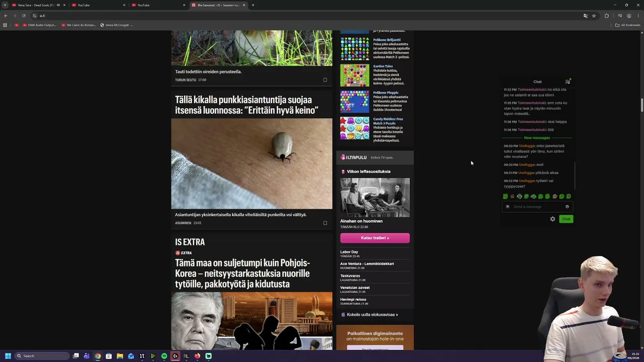Open Microsoft Teams from taskbar

87,356
